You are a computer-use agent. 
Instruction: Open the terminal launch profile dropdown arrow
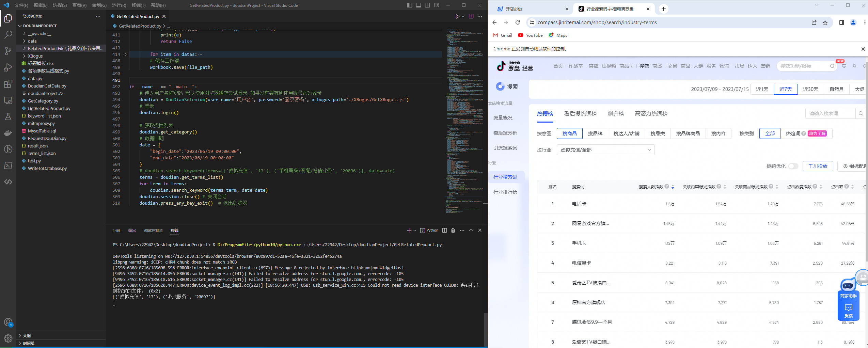[x=415, y=231]
